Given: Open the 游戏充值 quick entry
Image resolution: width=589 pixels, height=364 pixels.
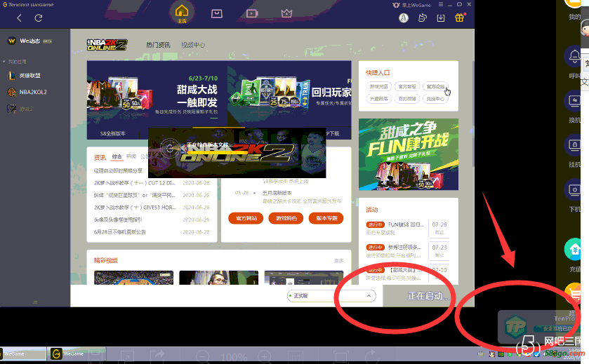Looking at the screenshot, I should [x=378, y=87].
